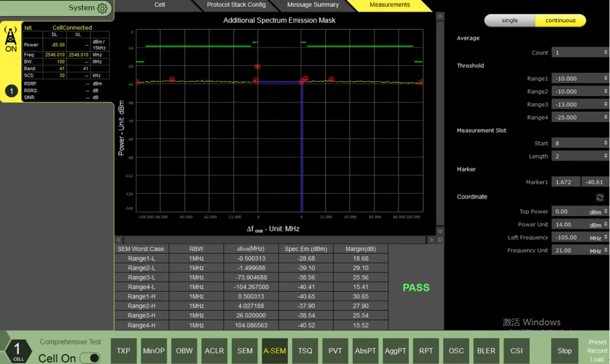Click the System header label

pos(81,8)
